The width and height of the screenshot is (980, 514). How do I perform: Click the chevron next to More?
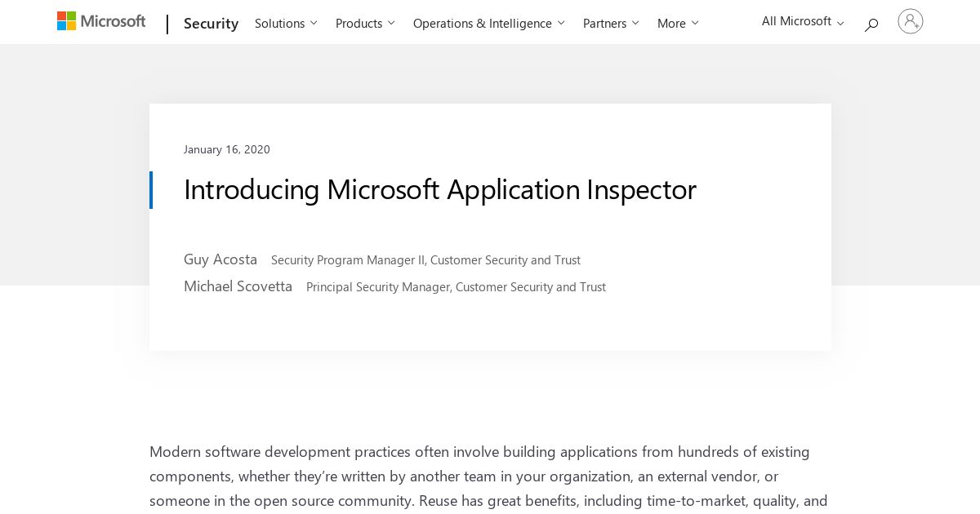(x=695, y=23)
